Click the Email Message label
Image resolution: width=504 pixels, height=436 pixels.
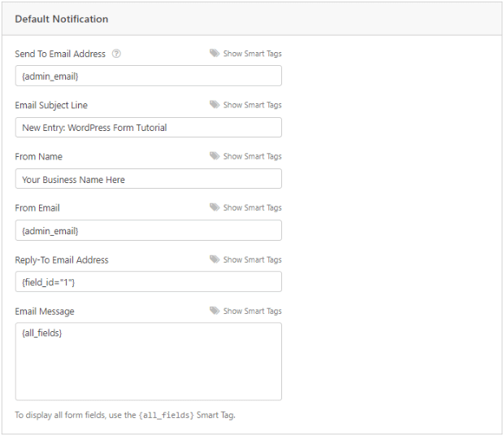pos(45,312)
